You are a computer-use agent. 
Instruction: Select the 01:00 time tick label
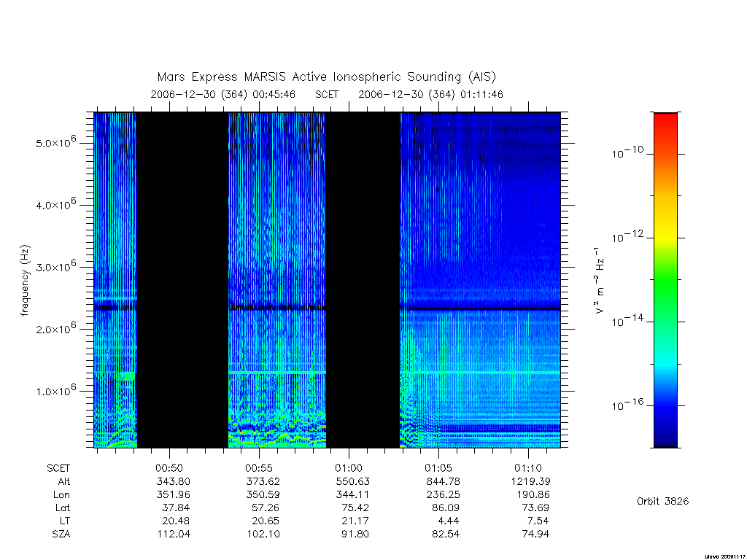click(349, 468)
